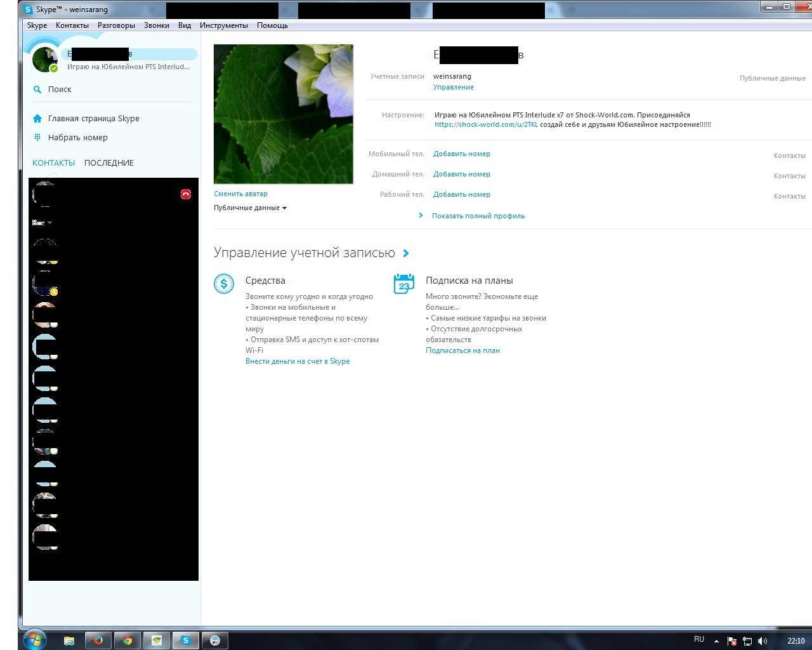Click the network tray icon
This screenshot has width=812, height=650.
tap(747, 641)
